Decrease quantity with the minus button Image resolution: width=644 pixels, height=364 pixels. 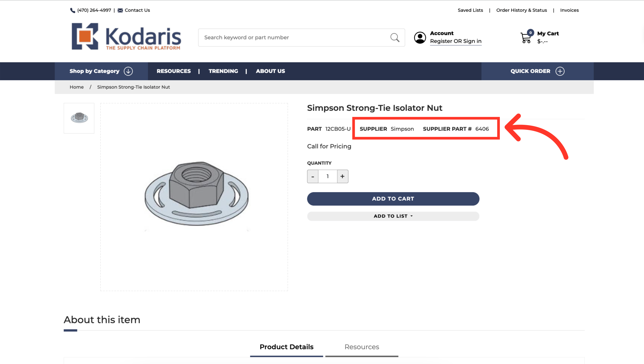click(313, 176)
